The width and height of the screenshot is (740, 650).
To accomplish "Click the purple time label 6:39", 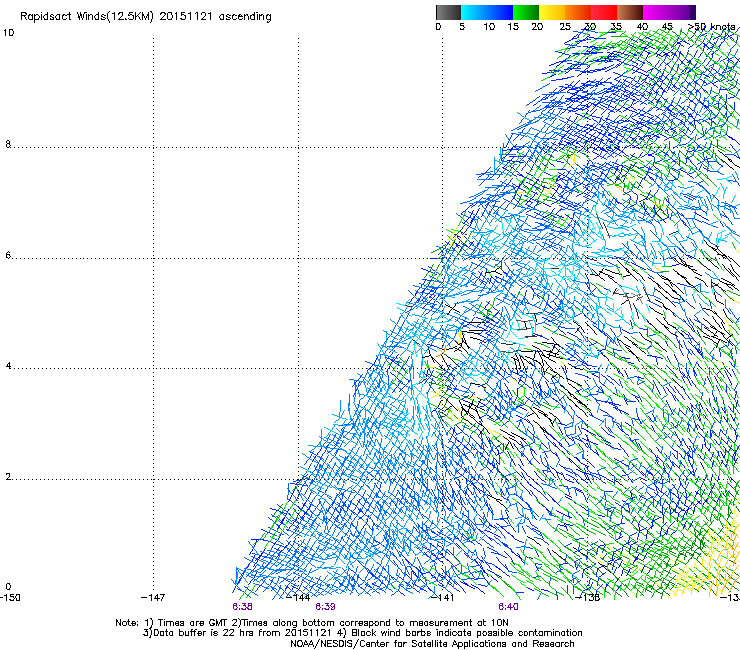I will point(325,607).
